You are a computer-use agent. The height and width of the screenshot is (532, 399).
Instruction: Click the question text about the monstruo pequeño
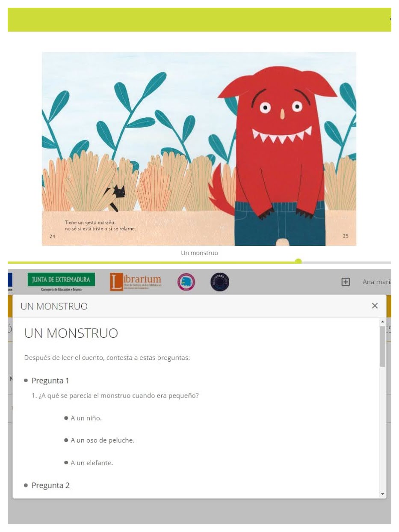pyautogui.click(x=115, y=396)
